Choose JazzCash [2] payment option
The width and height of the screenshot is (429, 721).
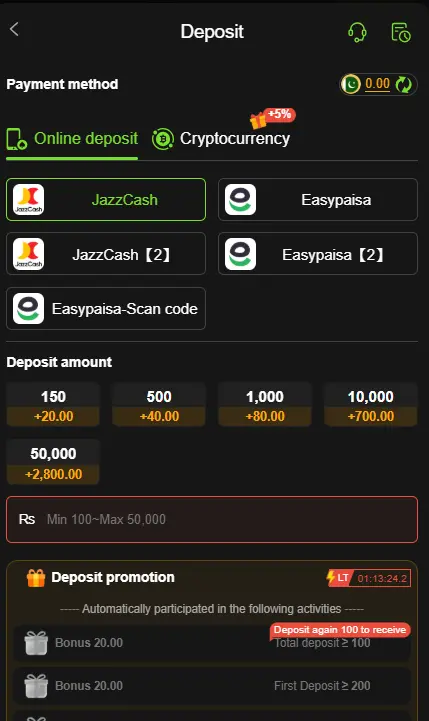tap(106, 254)
